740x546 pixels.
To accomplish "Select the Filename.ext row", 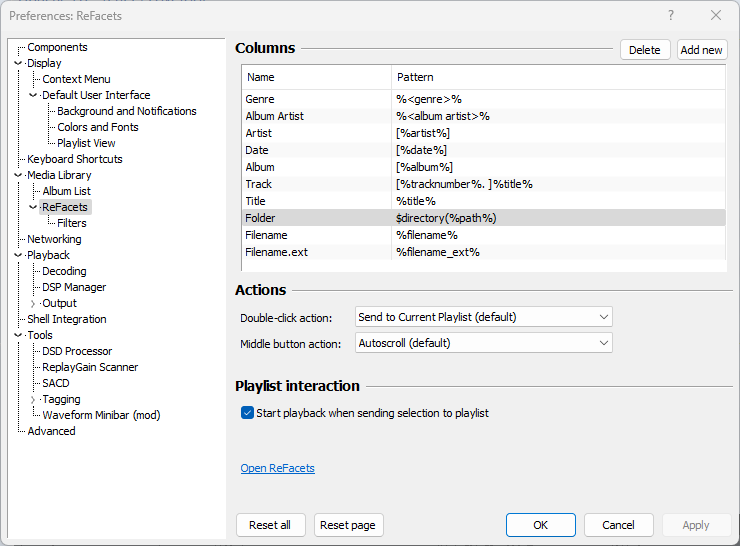I will pyautogui.click(x=484, y=252).
